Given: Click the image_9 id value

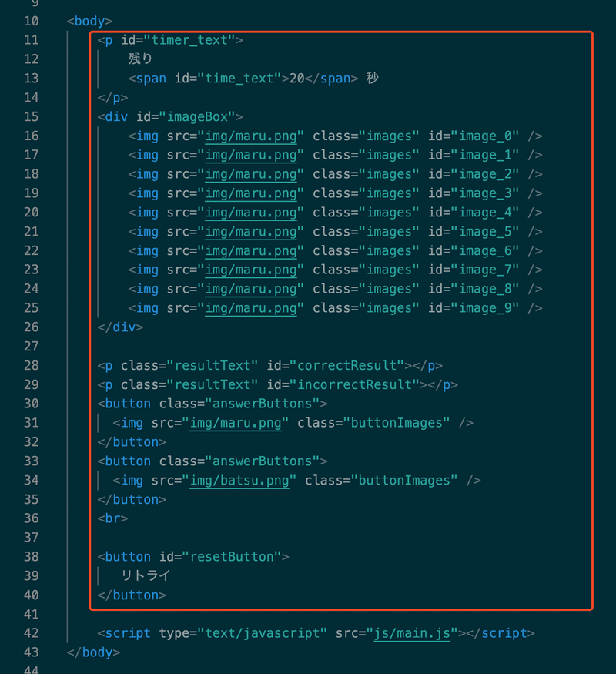Looking at the screenshot, I should [485, 308].
